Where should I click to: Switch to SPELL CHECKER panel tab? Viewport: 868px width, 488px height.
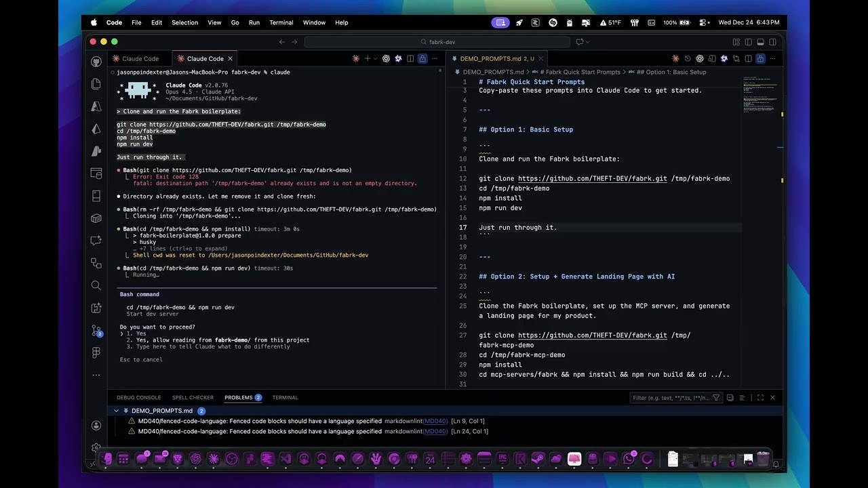[x=193, y=398]
